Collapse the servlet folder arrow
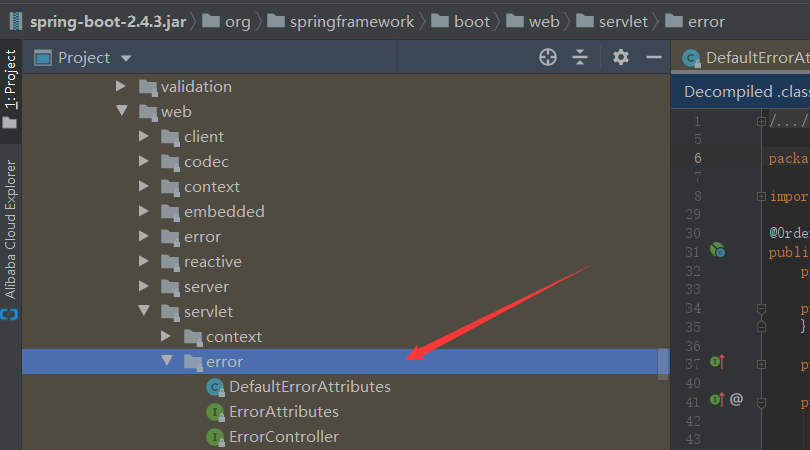This screenshot has width=810, height=450. 144,310
